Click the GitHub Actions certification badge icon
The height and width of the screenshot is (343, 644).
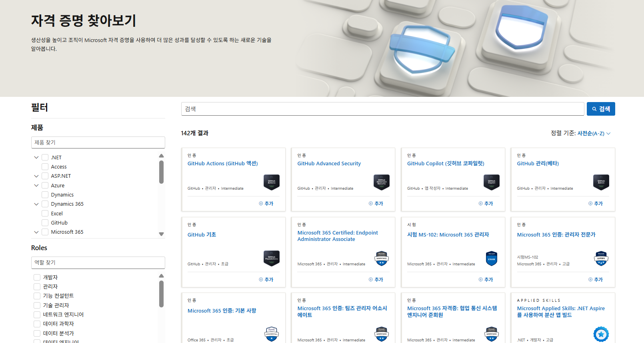(272, 182)
